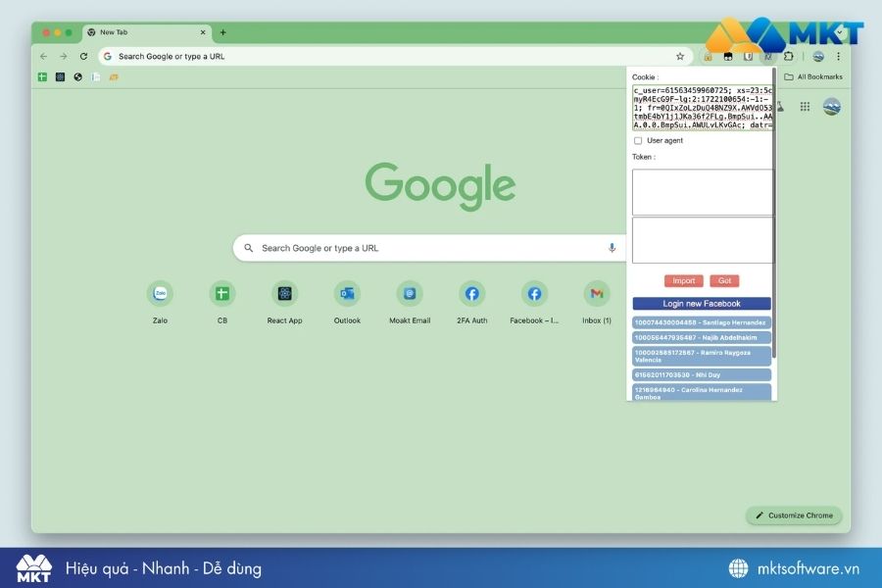This screenshot has height=588, width=882.
Task: Open the React App shortcut
Action: tap(284, 294)
